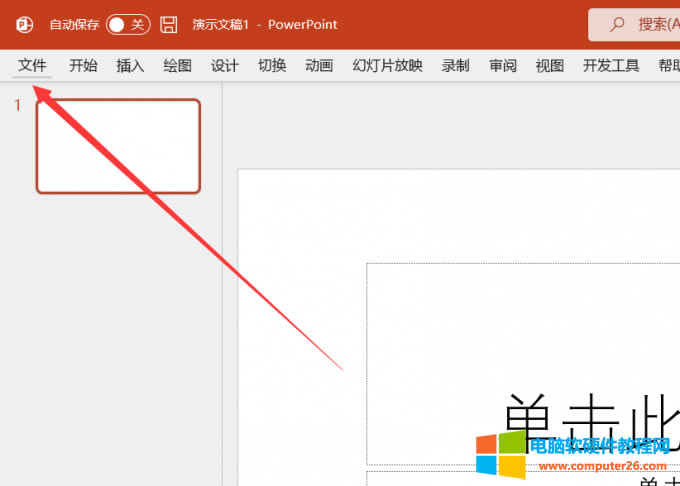Screen dimensions: 680x486
Task: Select the slide 1 thumbnail
Action: pos(118,146)
